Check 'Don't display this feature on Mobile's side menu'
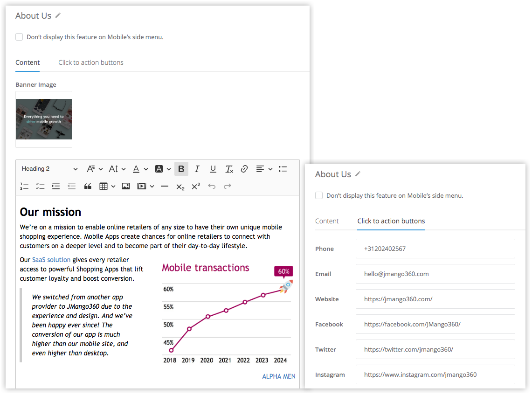Screen dimensions: 532x395 coord(19,37)
